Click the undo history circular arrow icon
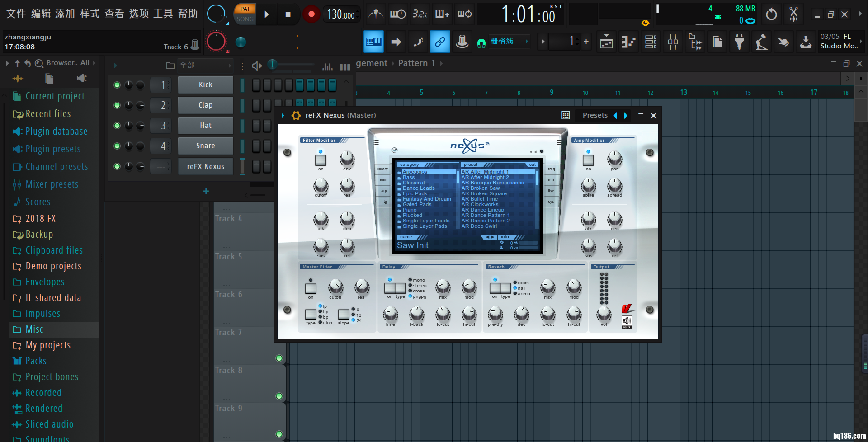This screenshot has height=442, width=868. [x=772, y=14]
